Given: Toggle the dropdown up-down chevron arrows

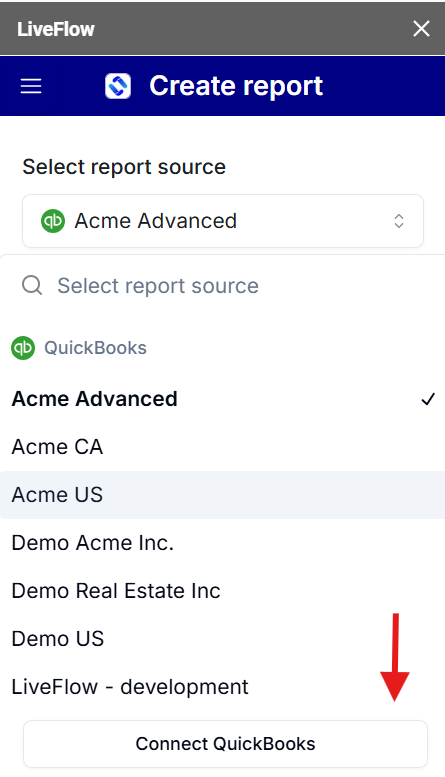Looking at the screenshot, I should click(399, 221).
